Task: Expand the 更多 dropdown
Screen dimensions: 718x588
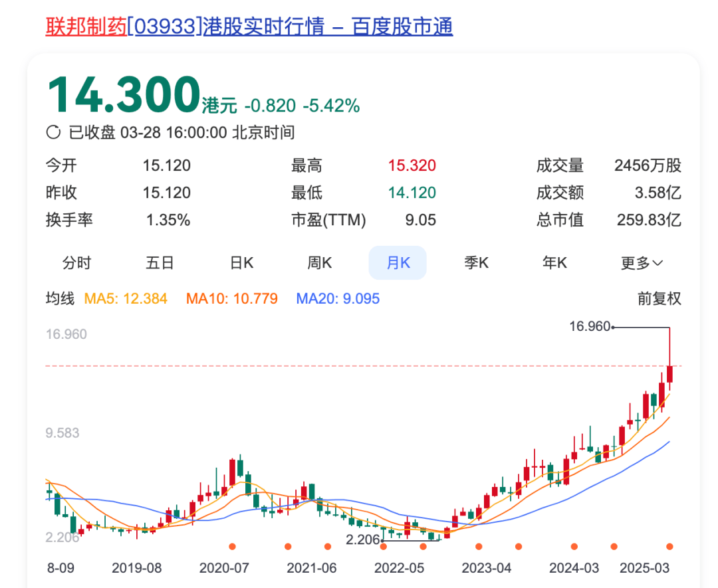Action: tap(642, 263)
